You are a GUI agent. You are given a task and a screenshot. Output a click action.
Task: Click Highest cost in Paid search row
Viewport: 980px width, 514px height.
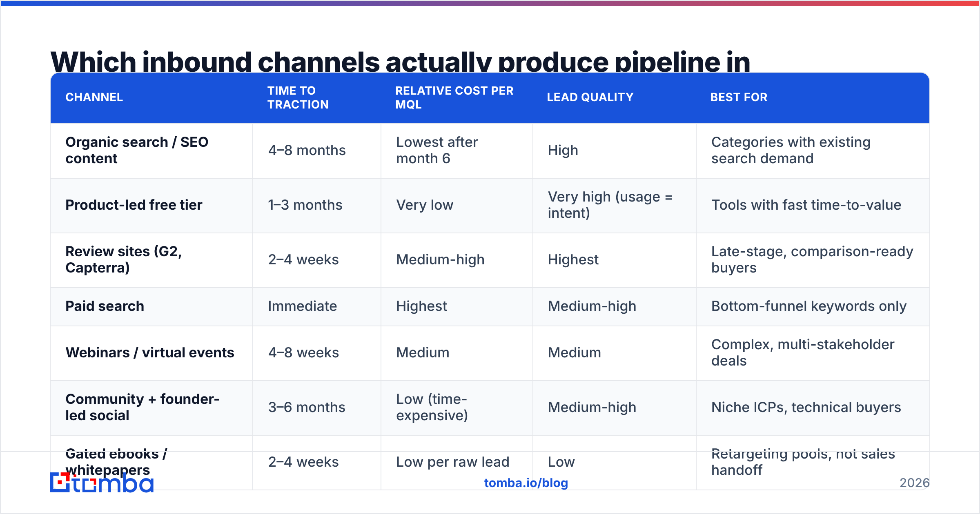[x=457, y=306]
